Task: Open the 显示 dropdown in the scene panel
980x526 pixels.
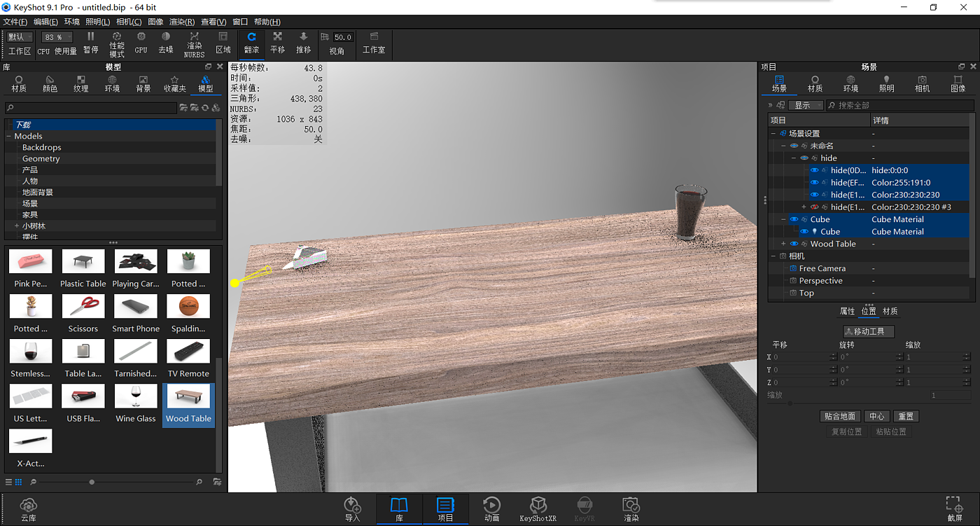Action: pos(806,105)
